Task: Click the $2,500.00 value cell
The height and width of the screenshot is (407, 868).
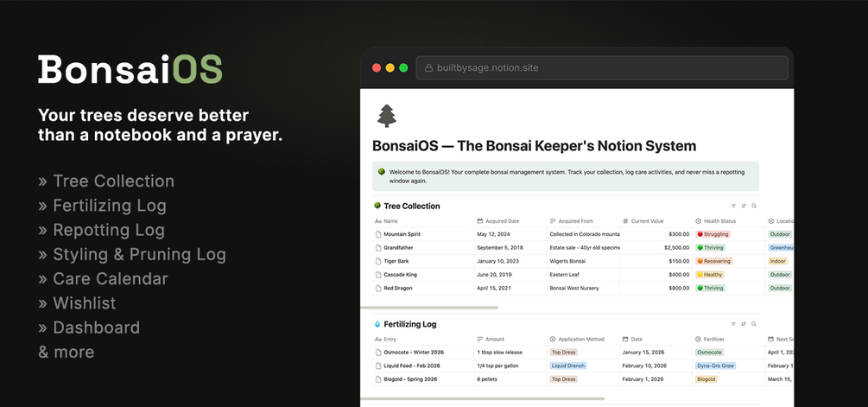Action: pos(656,247)
